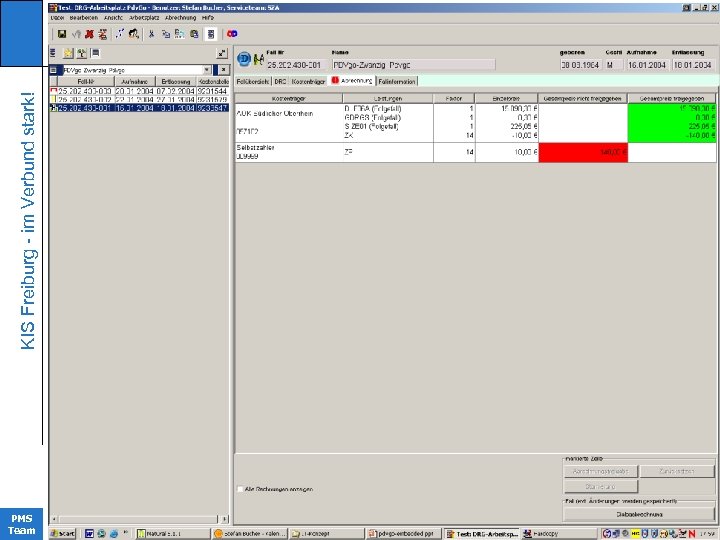This screenshot has width=720, height=540.
Task: Switch to the DRG tab
Action: (x=280, y=81)
